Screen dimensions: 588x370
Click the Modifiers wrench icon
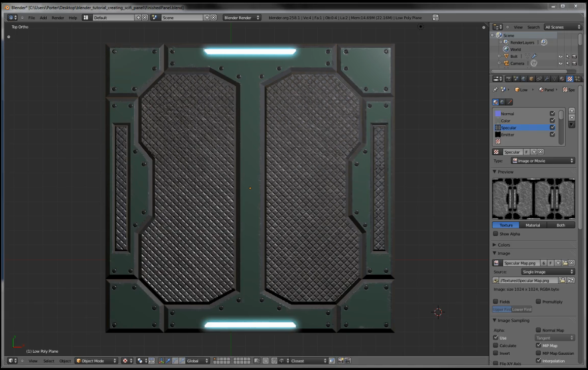tap(547, 79)
